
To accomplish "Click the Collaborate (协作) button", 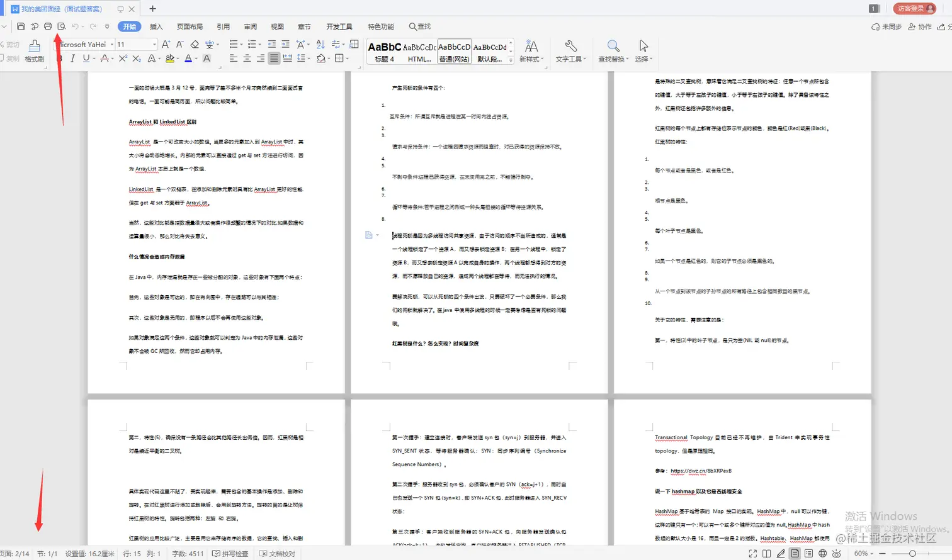I will (x=920, y=26).
